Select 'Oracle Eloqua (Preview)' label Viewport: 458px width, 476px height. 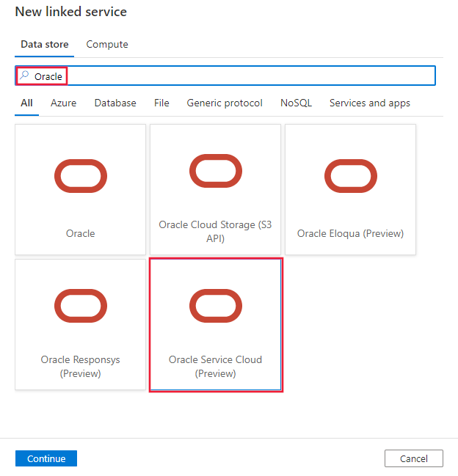click(x=351, y=233)
